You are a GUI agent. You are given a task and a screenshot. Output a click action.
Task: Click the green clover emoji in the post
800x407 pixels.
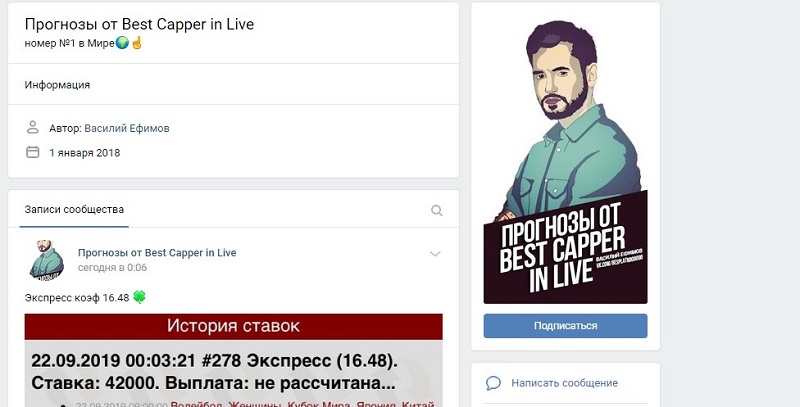[x=139, y=297]
